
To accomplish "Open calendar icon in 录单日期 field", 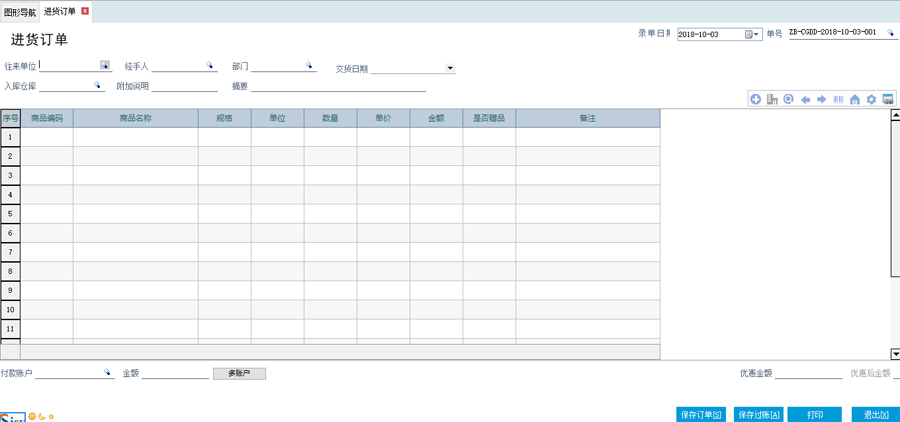I will [748, 34].
